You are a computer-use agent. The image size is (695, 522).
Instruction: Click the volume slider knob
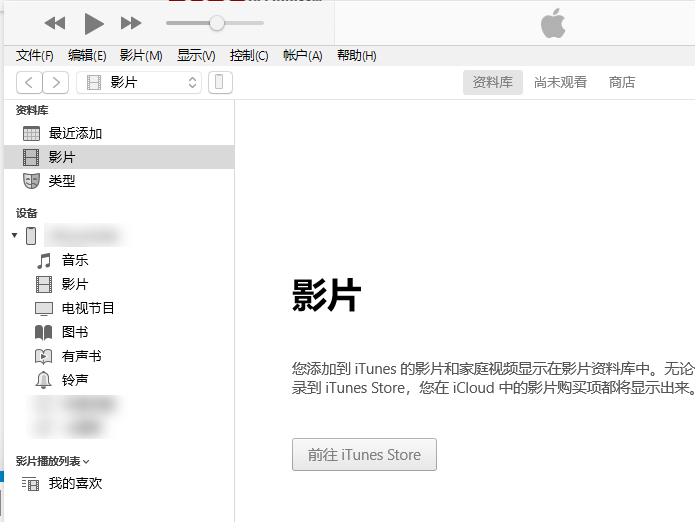click(x=216, y=23)
